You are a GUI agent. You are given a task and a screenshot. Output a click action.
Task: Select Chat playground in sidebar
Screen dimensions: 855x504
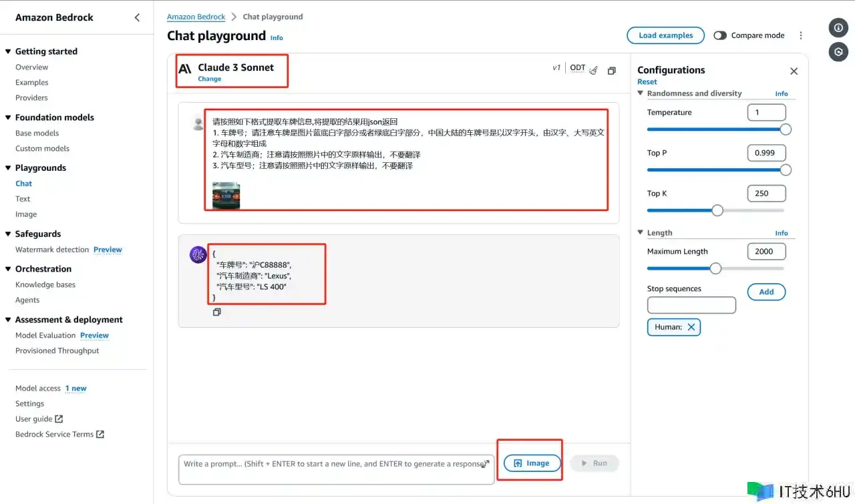(x=23, y=184)
